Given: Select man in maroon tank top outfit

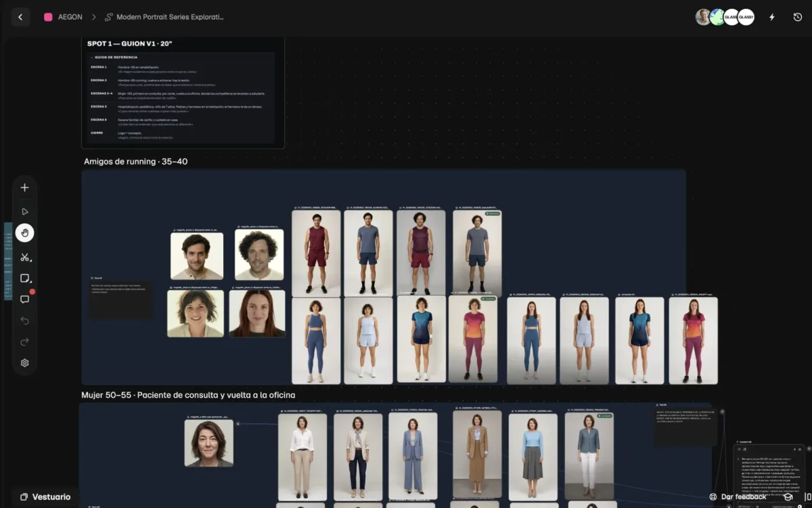Looking at the screenshot, I should click(x=316, y=252).
